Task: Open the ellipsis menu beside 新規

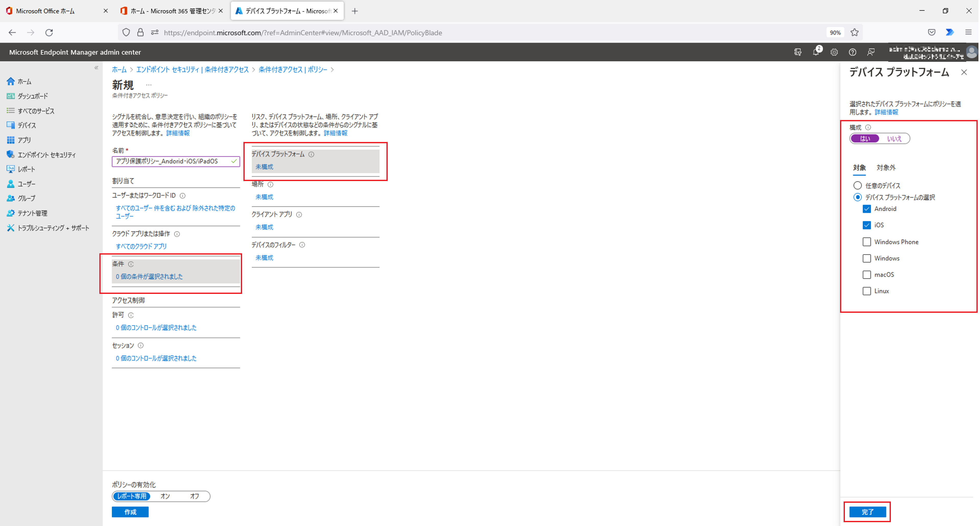Action: pyautogui.click(x=149, y=85)
